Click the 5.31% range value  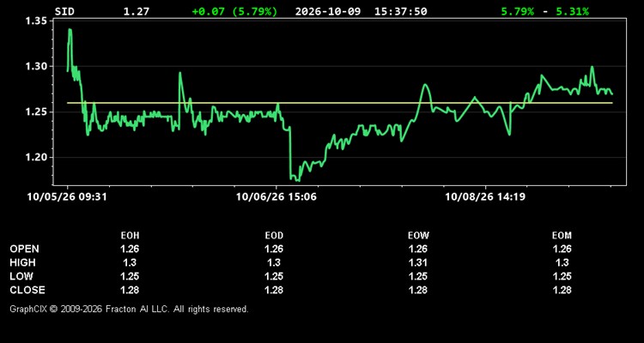(572, 11)
